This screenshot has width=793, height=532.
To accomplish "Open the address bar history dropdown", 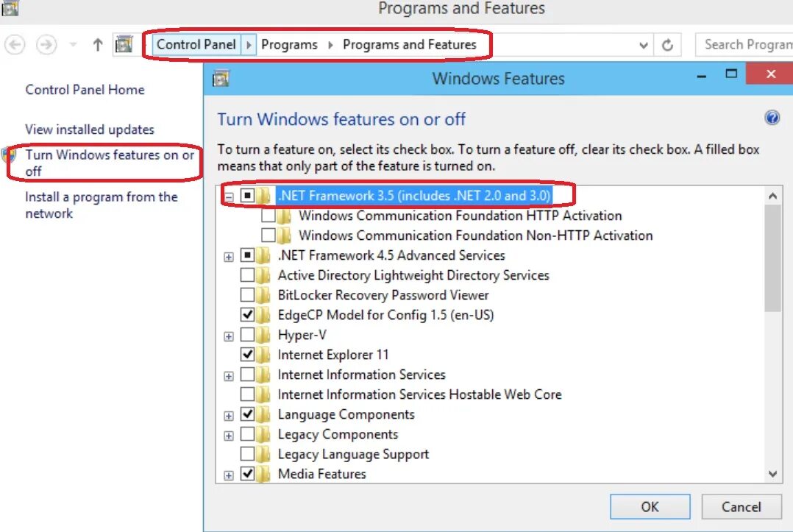I will click(x=643, y=45).
